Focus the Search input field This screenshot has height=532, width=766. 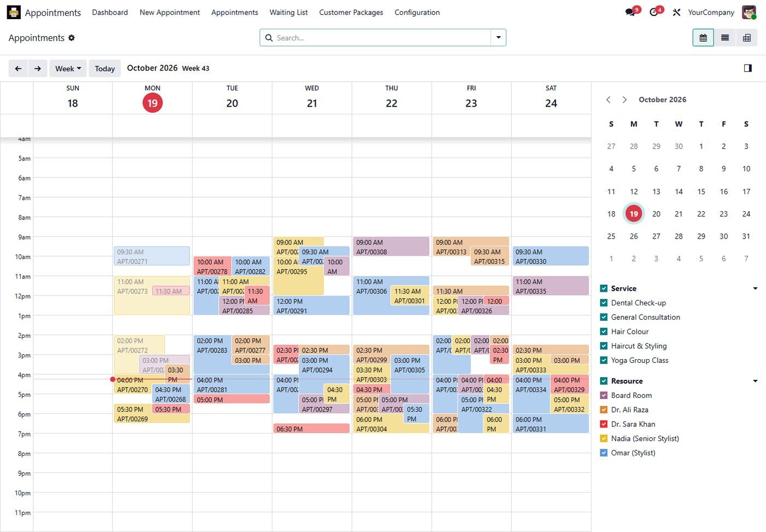[382, 38]
